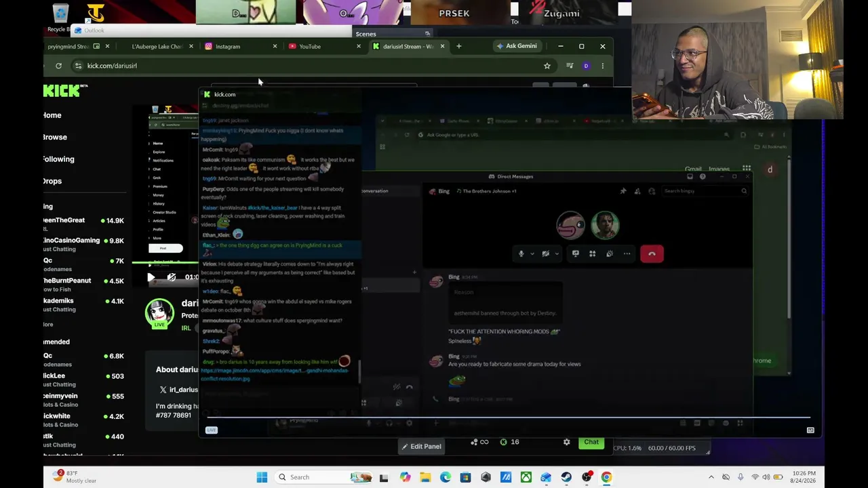Add friends to the Discord DM
Image resolution: width=868 pixels, height=488 pixels.
click(637, 191)
